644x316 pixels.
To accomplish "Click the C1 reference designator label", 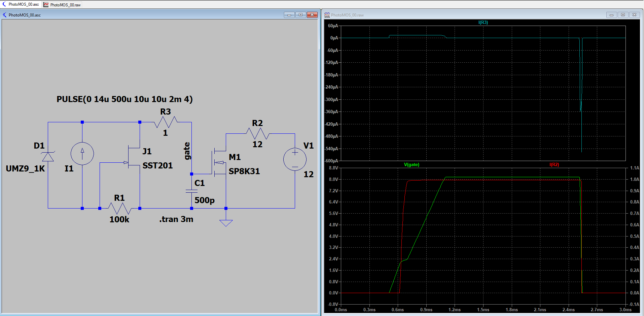I will click(x=200, y=183).
